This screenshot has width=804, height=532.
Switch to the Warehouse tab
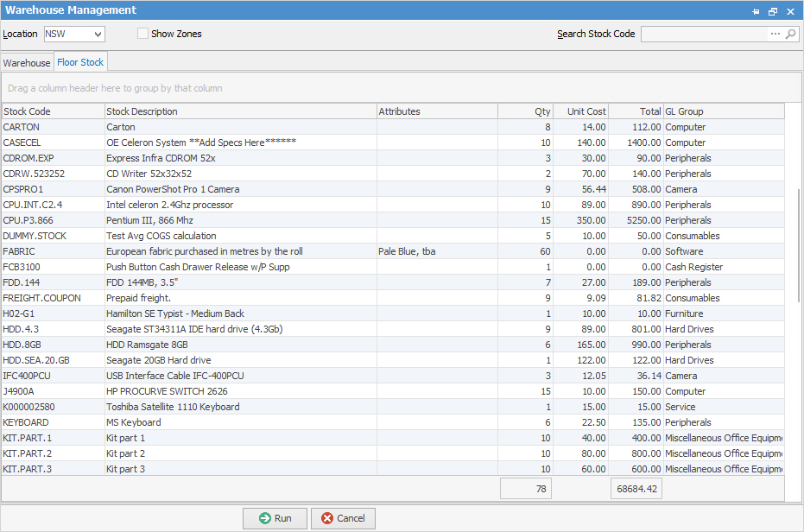27,63
